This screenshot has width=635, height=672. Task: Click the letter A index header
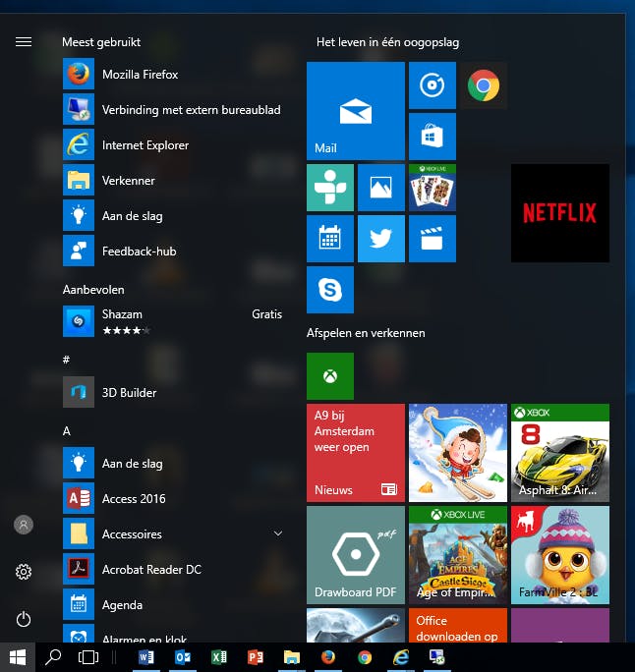[x=67, y=430]
